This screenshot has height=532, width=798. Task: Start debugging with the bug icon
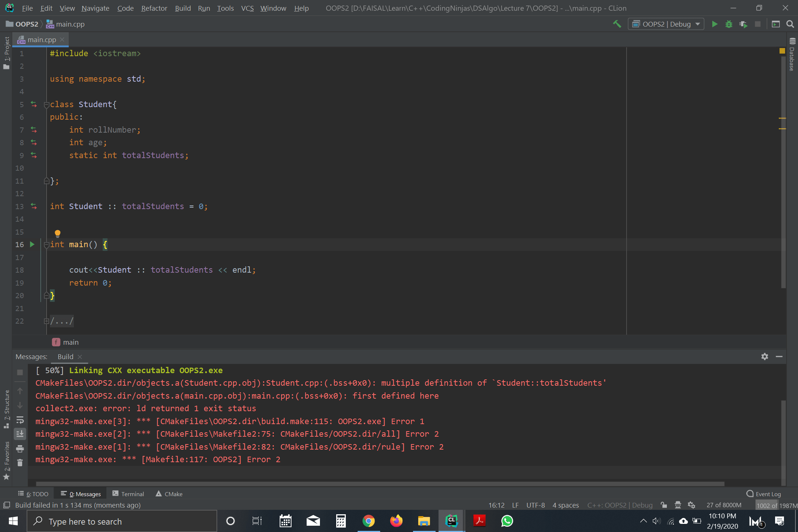(x=729, y=24)
